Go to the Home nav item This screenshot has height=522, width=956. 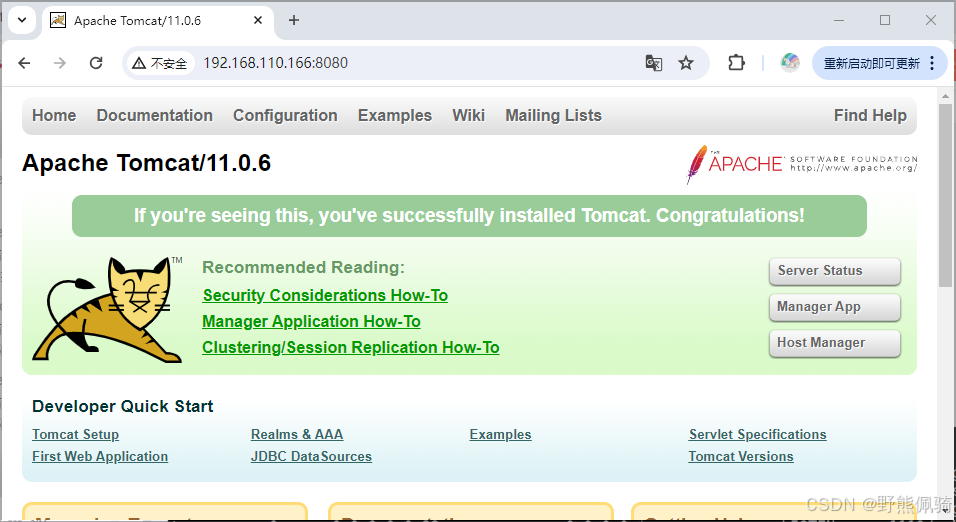tap(54, 115)
